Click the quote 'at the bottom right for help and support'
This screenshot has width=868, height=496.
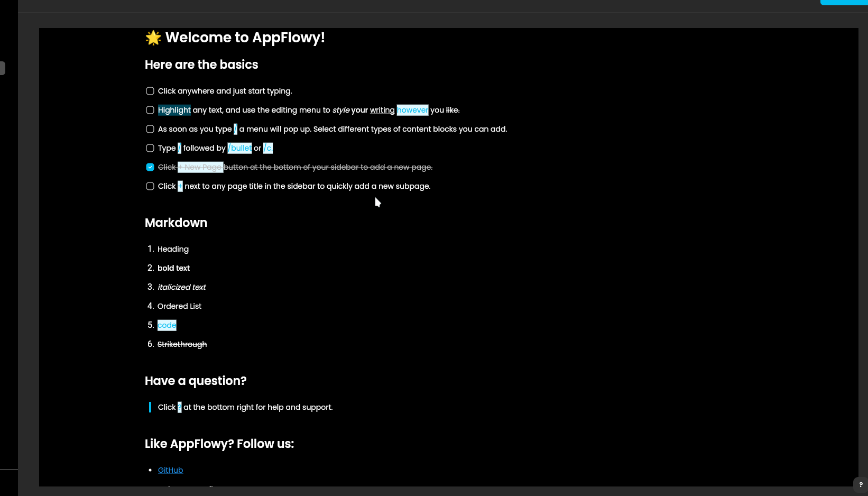click(x=258, y=407)
